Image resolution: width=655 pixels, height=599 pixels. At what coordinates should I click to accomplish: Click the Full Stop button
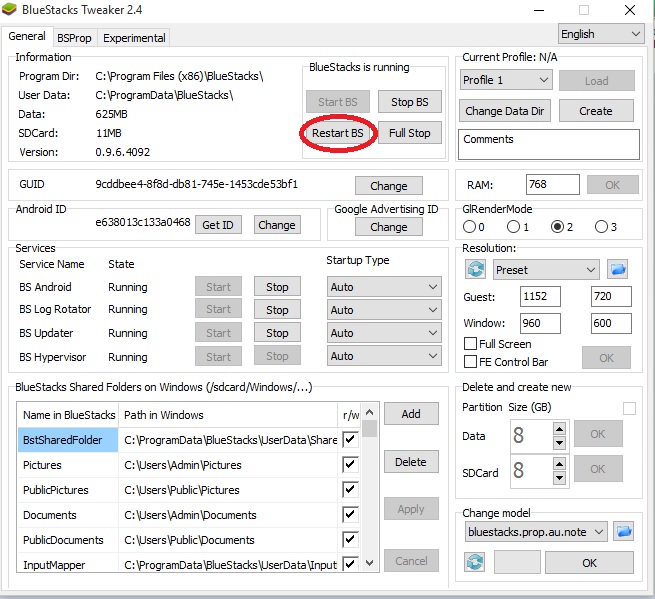[x=410, y=133]
